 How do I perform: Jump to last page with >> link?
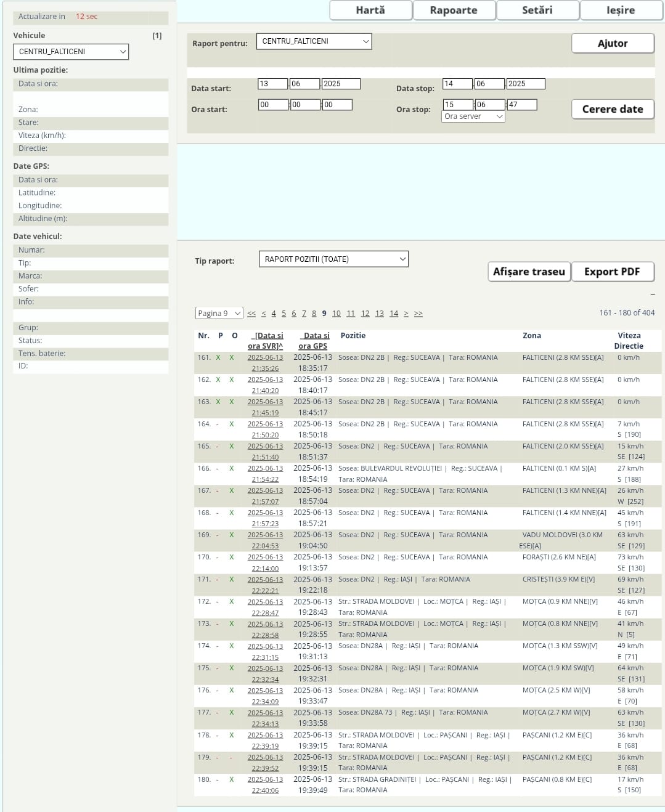click(x=418, y=314)
